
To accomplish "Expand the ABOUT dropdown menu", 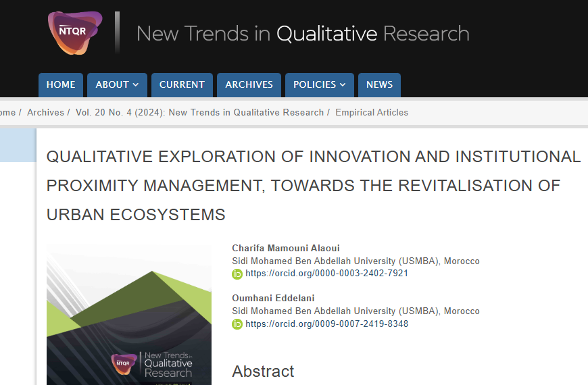I will [x=116, y=84].
